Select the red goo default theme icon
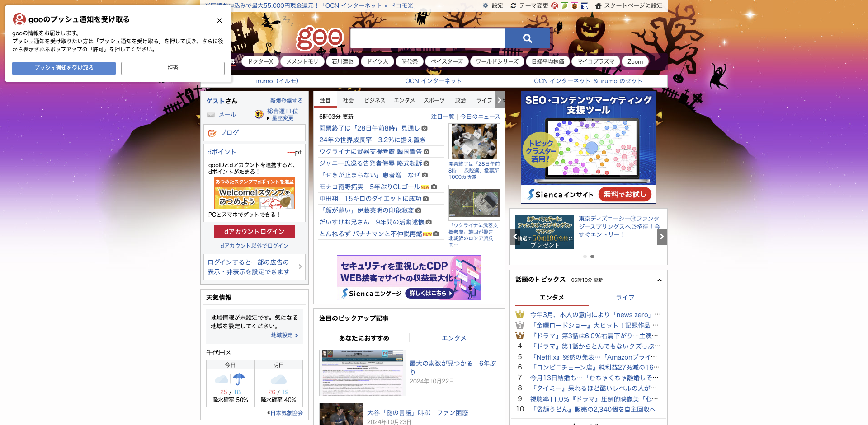This screenshot has width=868, height=425. click(x=555, y=5)
